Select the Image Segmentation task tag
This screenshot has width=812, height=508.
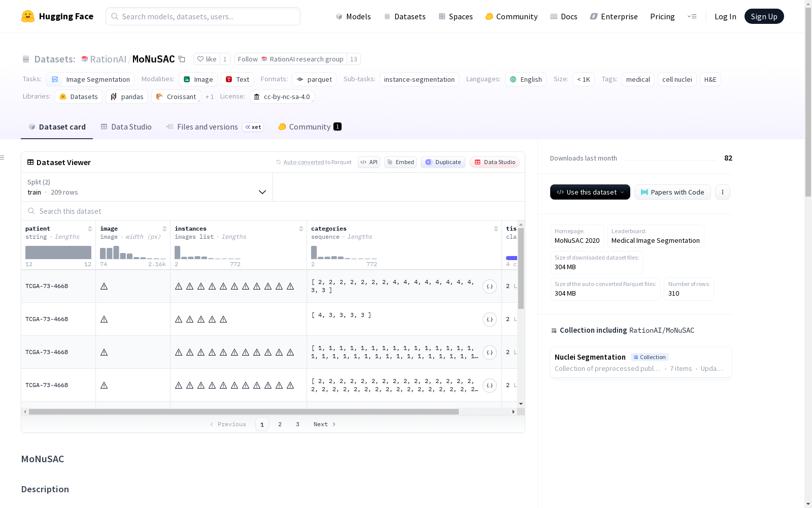pyautogui.click(x=90, y=79)
